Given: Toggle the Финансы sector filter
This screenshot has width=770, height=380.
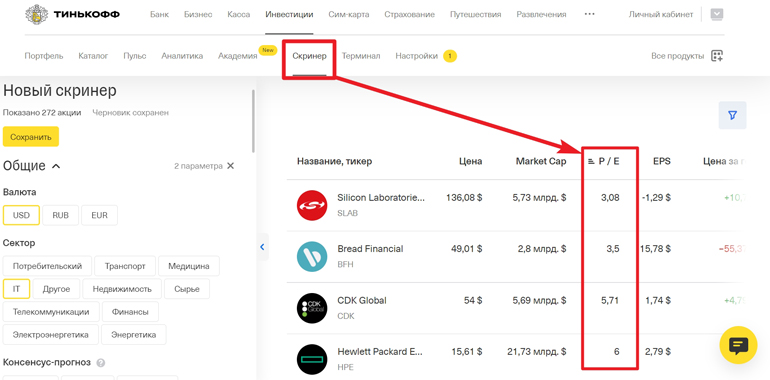Looking at the screenshot, I should pos(130,312).
